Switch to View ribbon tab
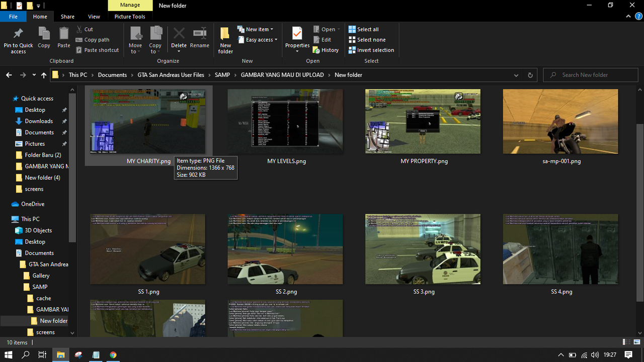This screenshot has height=362, width=644. tap(94, 17)
